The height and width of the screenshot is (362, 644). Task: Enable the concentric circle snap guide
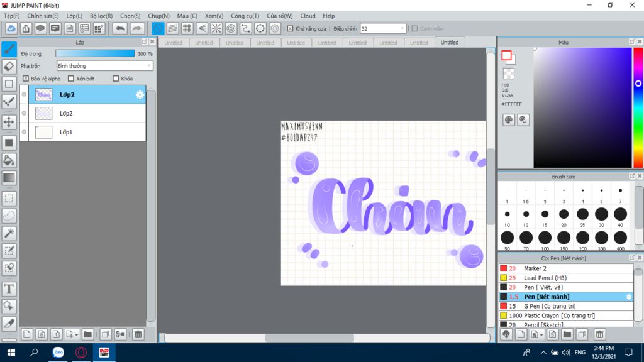pyautogui.click(x=231, y=28)
